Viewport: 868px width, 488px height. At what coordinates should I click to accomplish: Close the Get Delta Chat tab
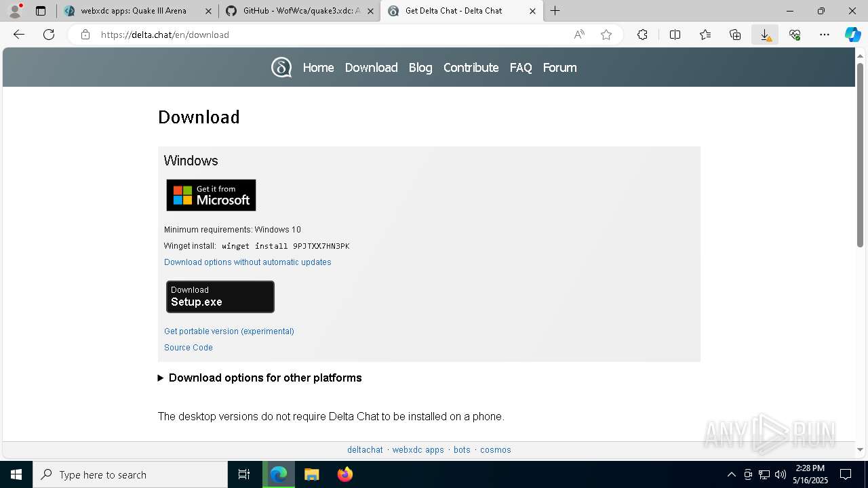coord(532,11)
